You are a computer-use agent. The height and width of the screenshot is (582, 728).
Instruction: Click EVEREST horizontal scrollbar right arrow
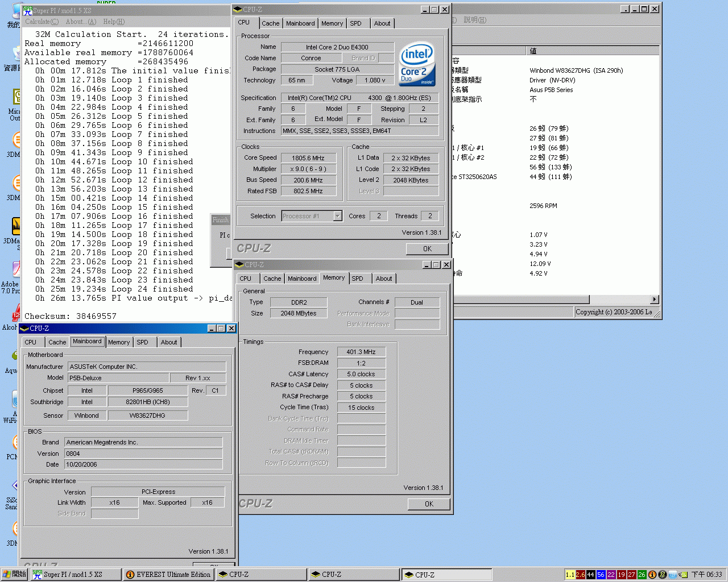tap(655, 300)
